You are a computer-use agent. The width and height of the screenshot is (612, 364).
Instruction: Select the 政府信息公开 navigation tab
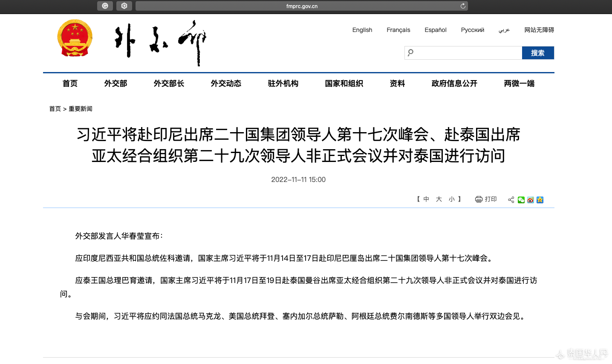click(x=454, y=84)
